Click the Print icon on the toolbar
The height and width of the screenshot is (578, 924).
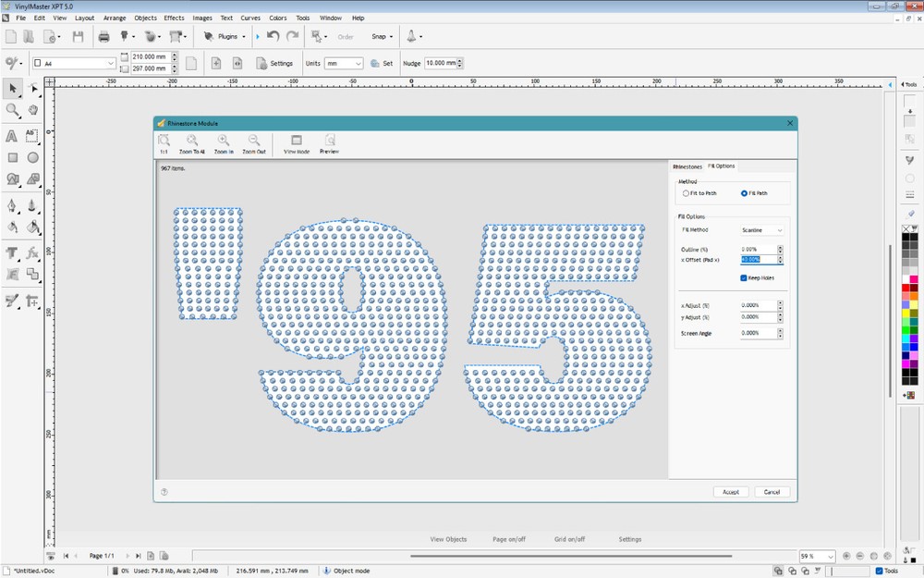pyautogui.click(x=104, y=36)
